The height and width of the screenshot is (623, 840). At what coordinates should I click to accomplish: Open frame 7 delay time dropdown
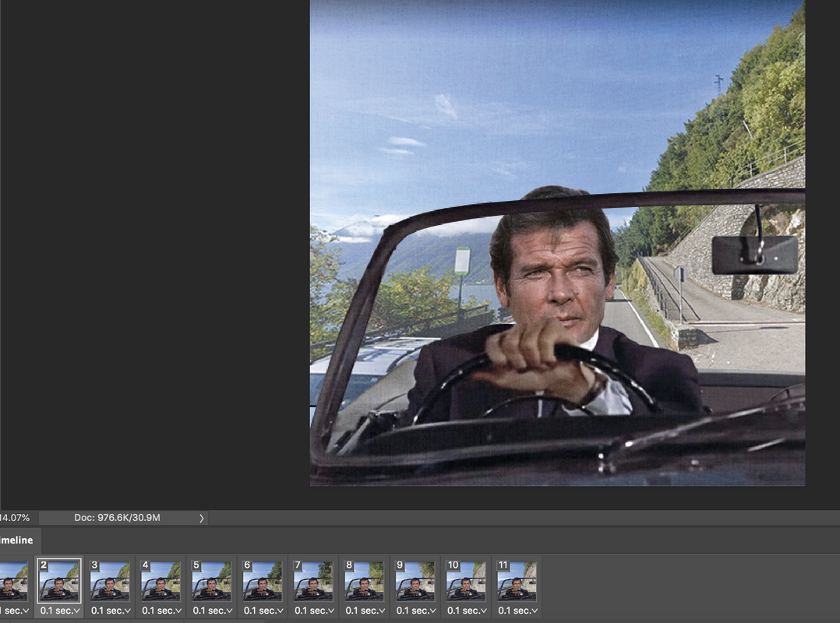(x=315, y=611)
